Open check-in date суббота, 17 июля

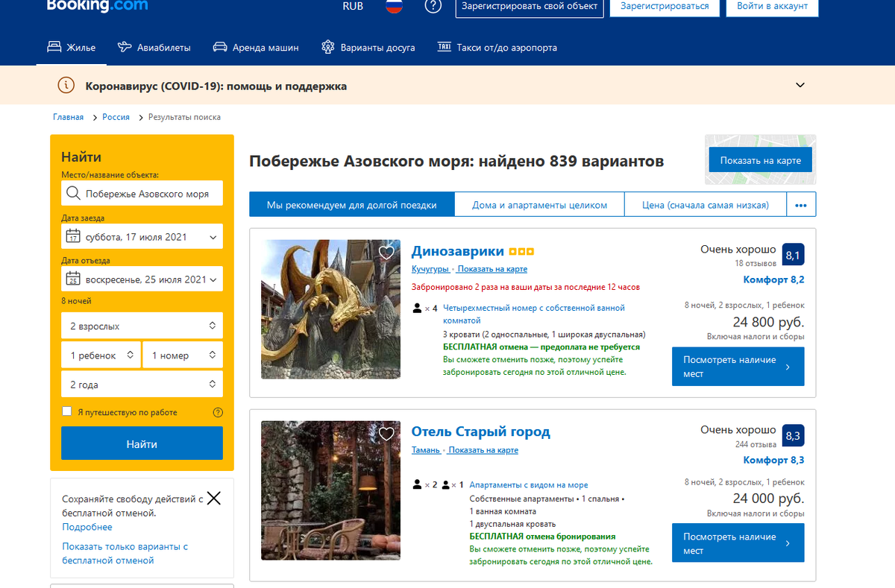tap(142, 237)
